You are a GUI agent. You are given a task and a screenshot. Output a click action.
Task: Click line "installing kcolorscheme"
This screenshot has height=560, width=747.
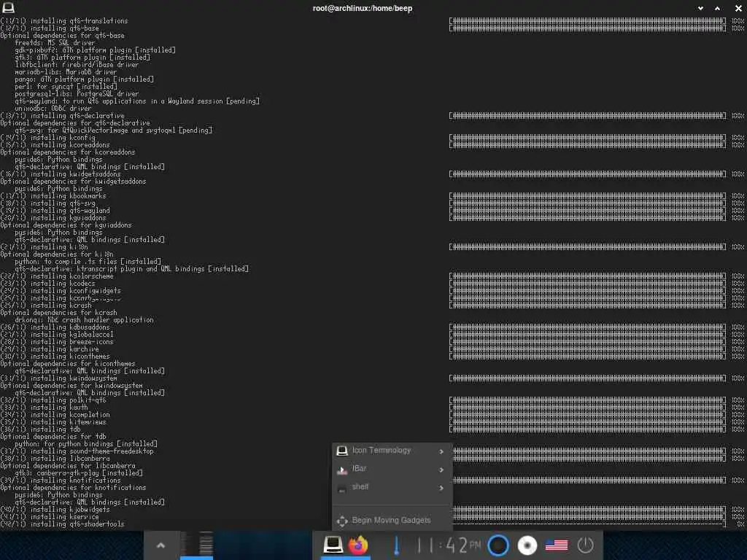point(57,276)
